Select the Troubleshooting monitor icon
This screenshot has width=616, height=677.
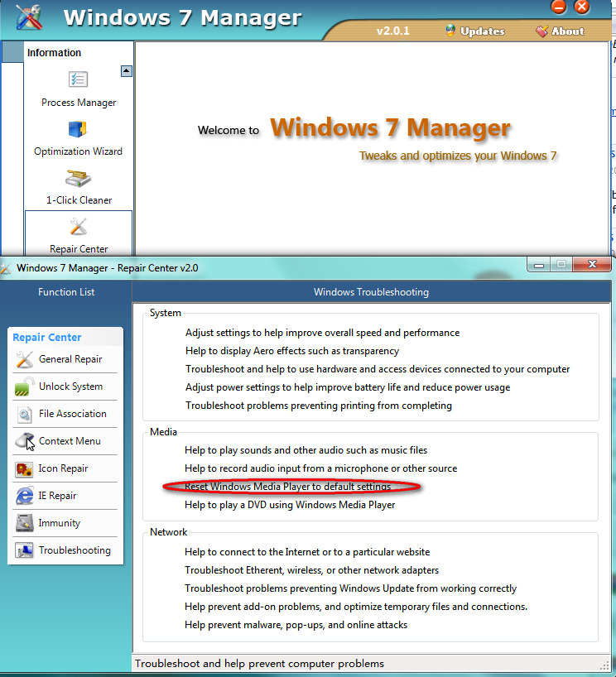24,550
